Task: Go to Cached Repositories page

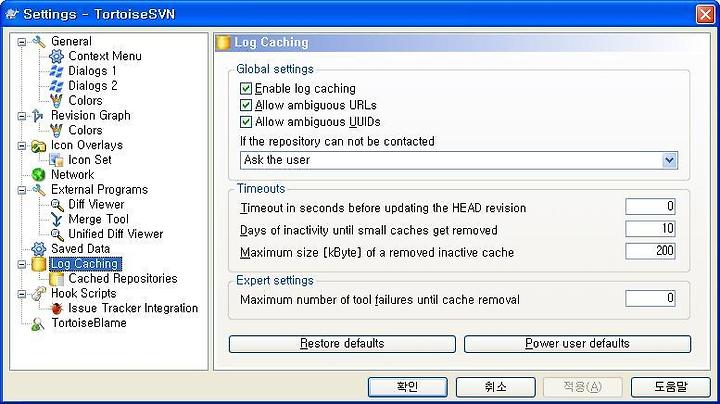Action: pyautogui.click(x=123, y=279)
